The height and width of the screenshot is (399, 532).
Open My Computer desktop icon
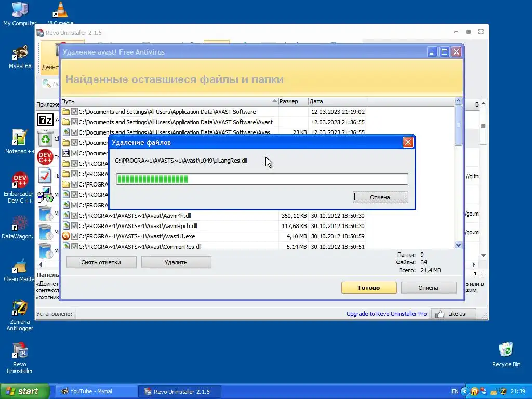(x=20, y=14)
